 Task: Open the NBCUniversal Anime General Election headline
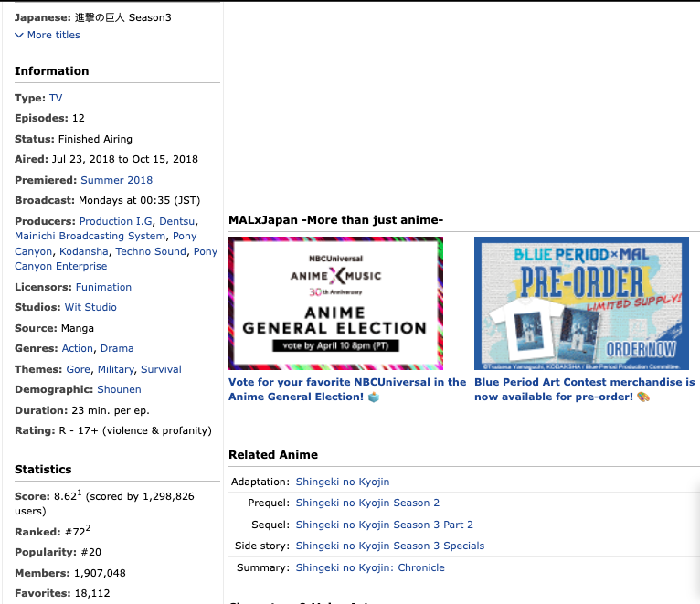point(347,389)
